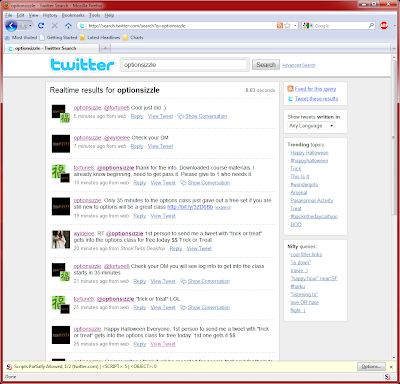Reload the page with the refresh icon
This screenshot has width=400, height=384.
(41, 26)
